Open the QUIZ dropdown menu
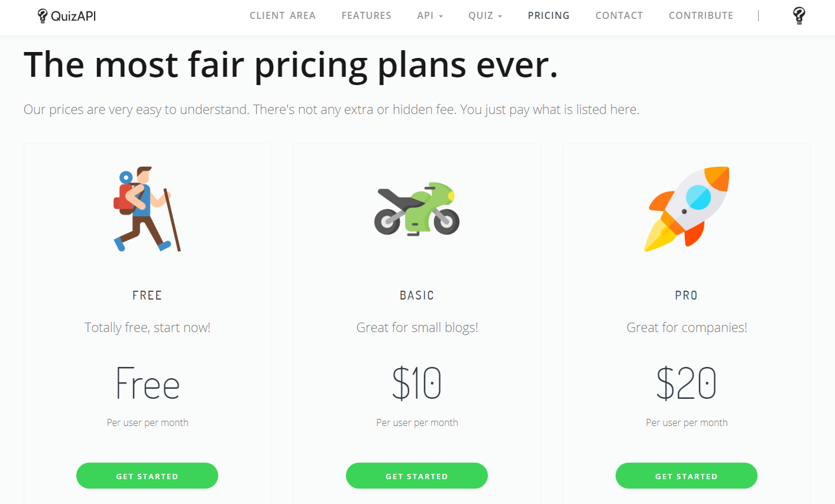Viewport: 835px width, 504px height. pyautogui.click(x=485, y=16)
